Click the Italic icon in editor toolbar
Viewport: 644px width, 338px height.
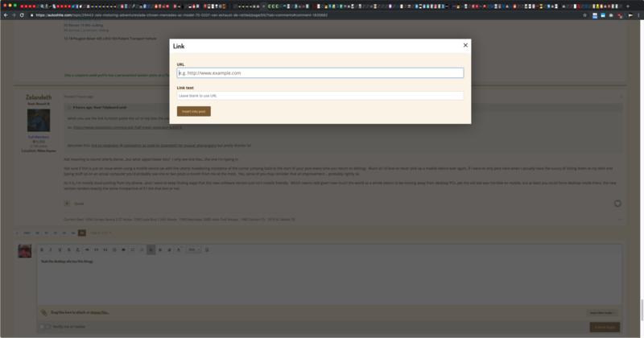click(51, 250)
